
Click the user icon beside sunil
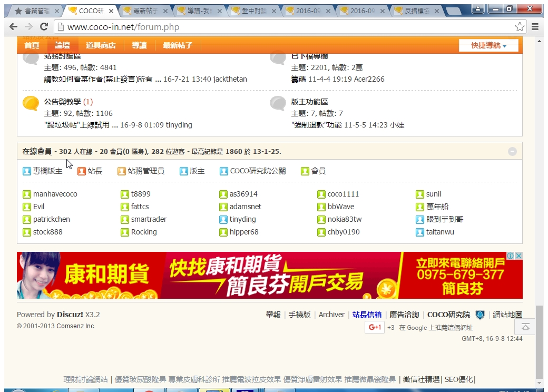tap(420, 194)
